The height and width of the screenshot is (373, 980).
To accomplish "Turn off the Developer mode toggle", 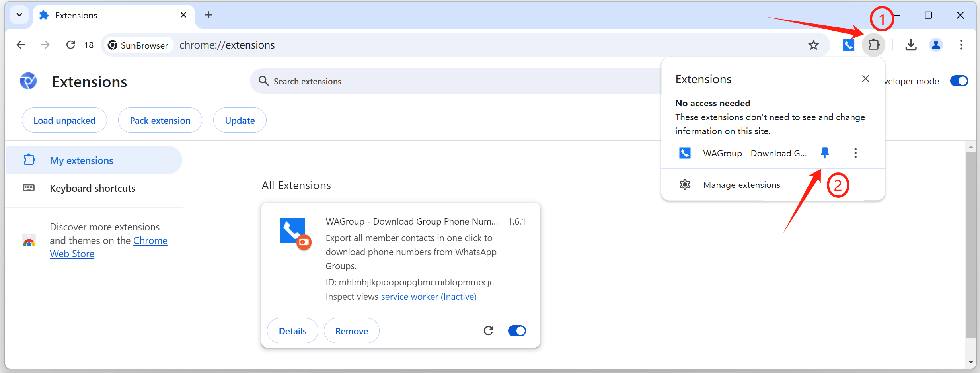I will click(x=959, y=81).
